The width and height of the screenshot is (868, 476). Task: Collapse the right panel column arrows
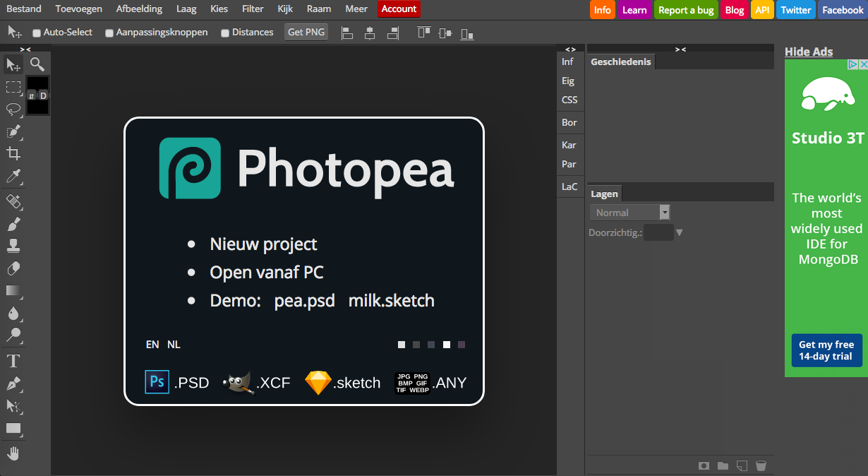680,49
